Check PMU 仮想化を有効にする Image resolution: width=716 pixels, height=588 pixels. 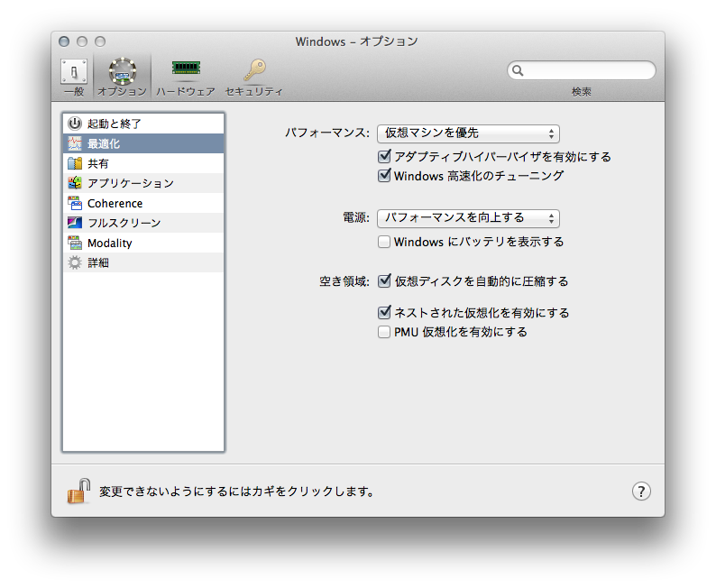tap(384, 332)
